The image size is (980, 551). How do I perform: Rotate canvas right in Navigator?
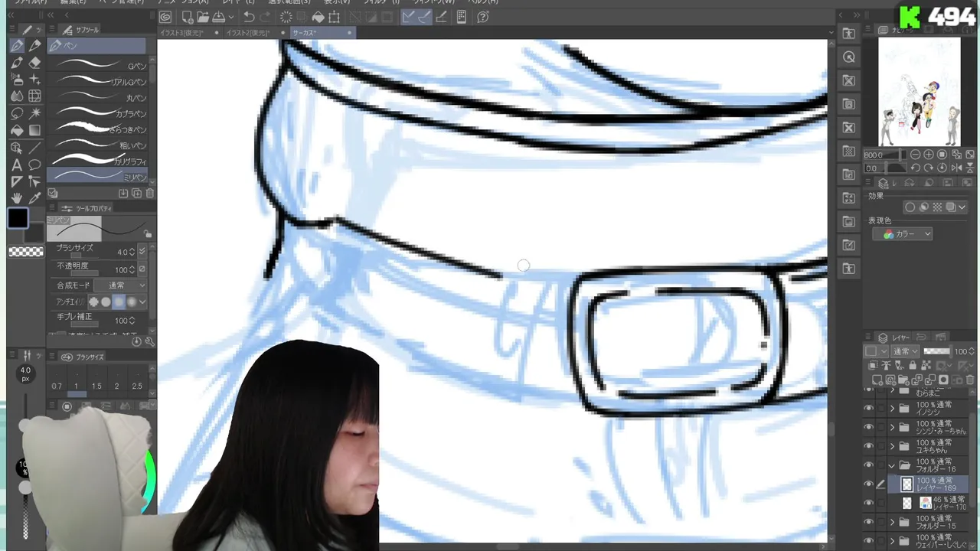coord(929,168)
